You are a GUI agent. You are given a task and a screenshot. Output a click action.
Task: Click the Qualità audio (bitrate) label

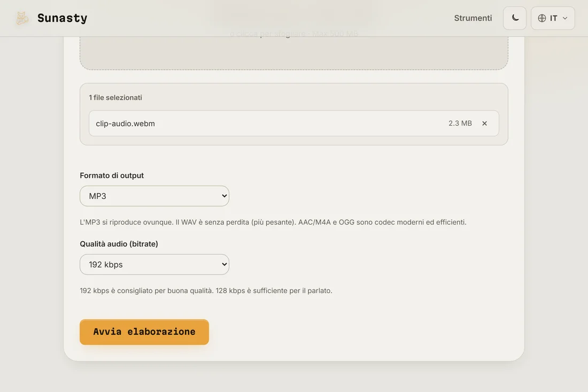point(119,244)
